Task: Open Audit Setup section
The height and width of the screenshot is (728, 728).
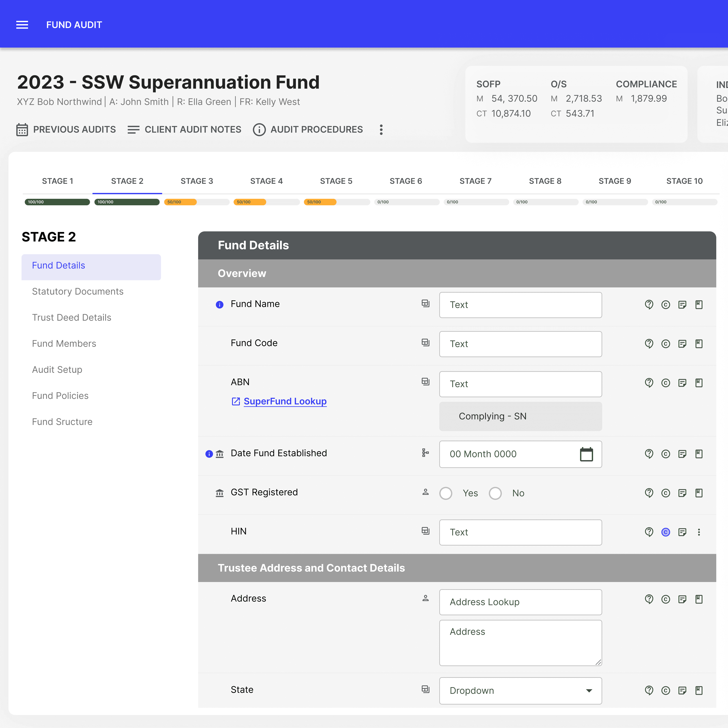Action: coord(57,370)
